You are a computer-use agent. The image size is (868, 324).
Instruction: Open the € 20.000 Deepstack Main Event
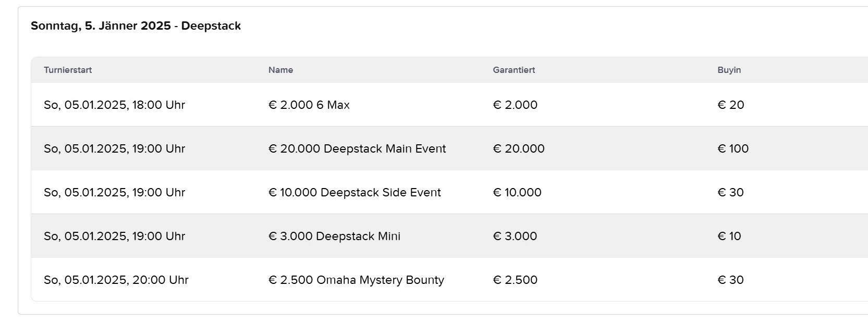(357, 148)
